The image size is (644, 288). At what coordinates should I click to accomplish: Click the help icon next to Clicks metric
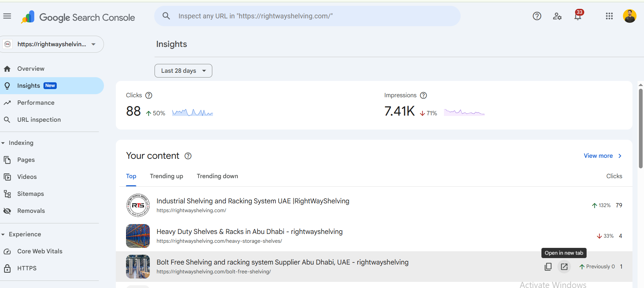[x=149, y=95]
